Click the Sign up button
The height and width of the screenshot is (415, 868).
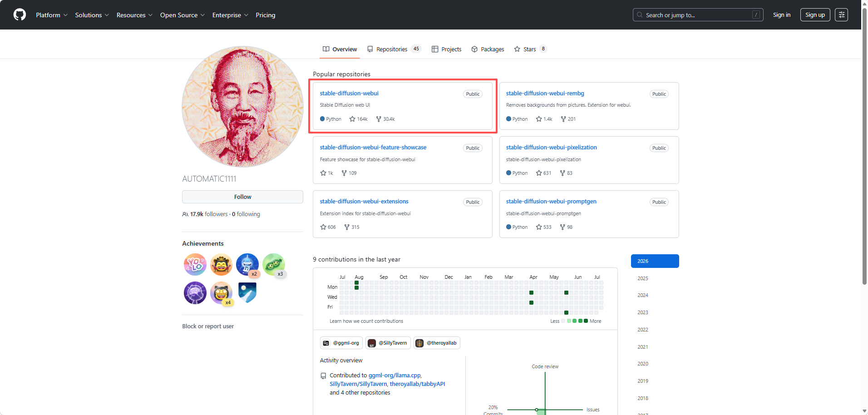pyautogui.click(x=815, y=15)
